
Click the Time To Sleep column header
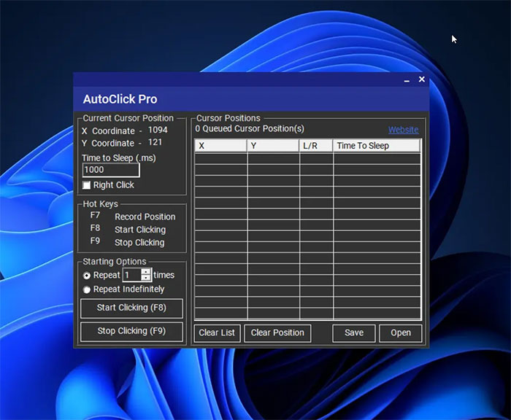(376, 146)
